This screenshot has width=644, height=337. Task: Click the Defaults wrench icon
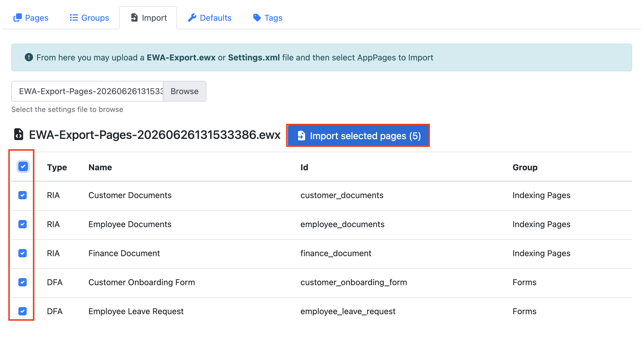(192, 18)
